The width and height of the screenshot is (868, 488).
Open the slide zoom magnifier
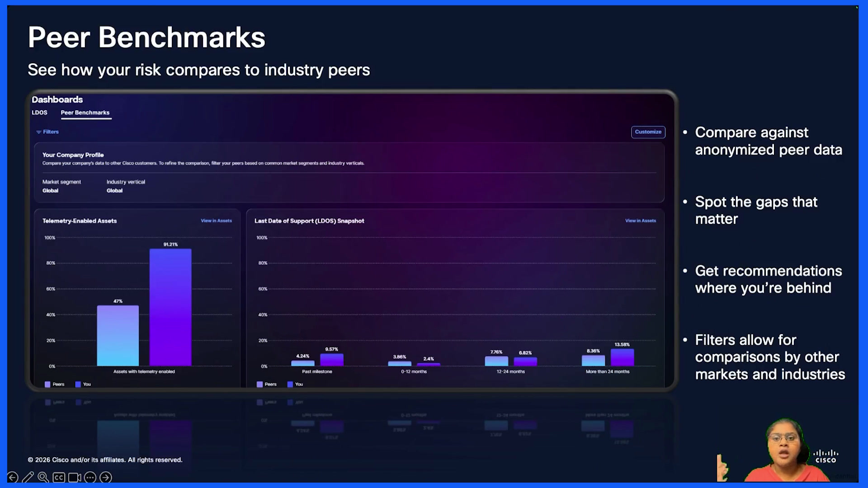click(x=43, y=477)
